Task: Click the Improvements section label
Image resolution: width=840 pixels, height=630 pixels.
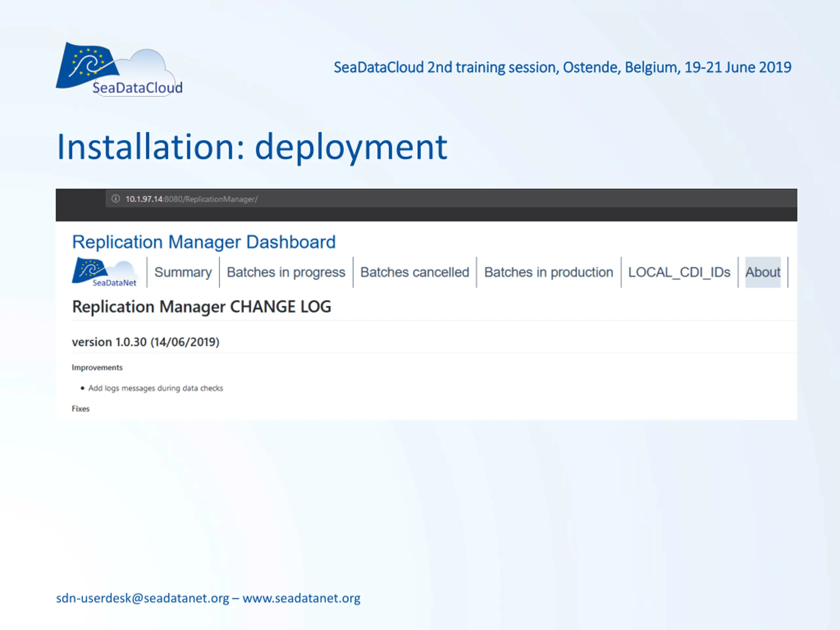Action: coord(97,367)
